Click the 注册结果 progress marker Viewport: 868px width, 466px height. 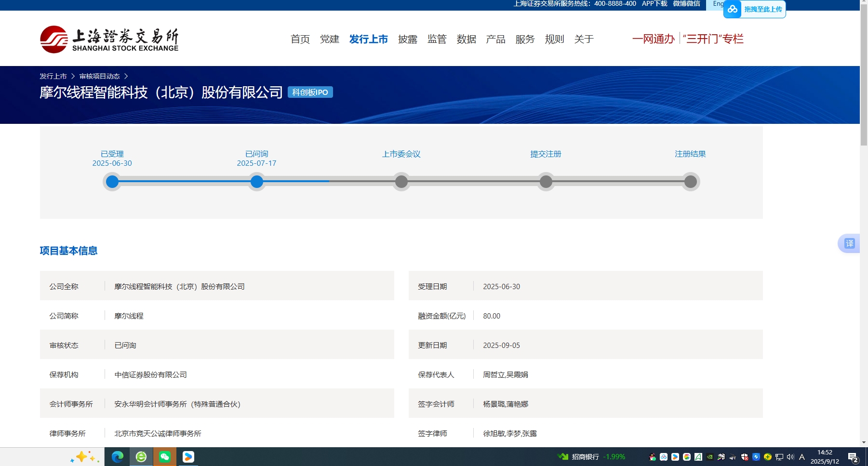tap(691, 182)
